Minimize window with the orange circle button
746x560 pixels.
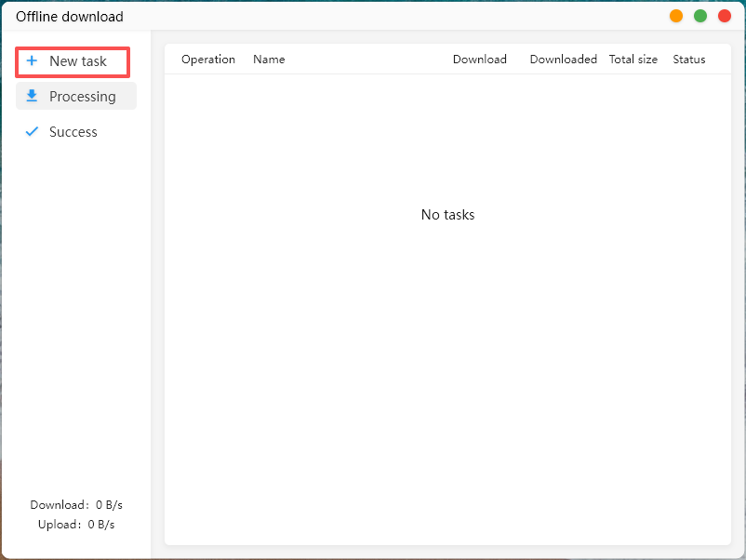tap(676, 16)
